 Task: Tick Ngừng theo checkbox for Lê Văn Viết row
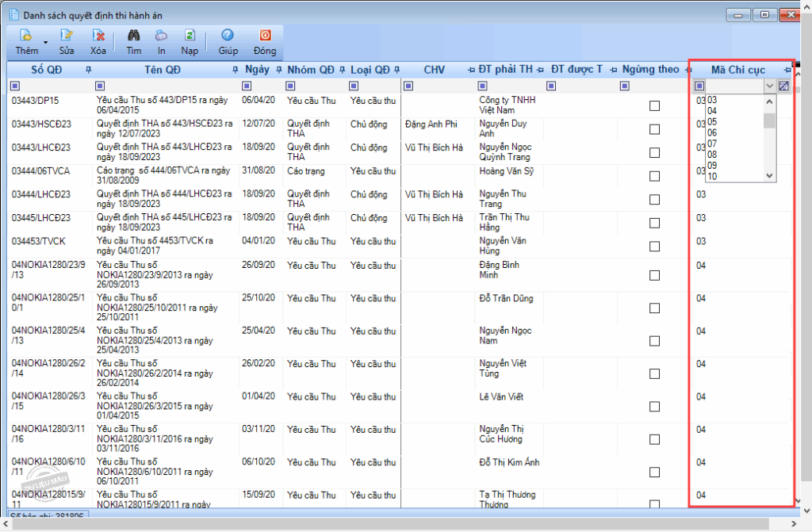(654, 407)
